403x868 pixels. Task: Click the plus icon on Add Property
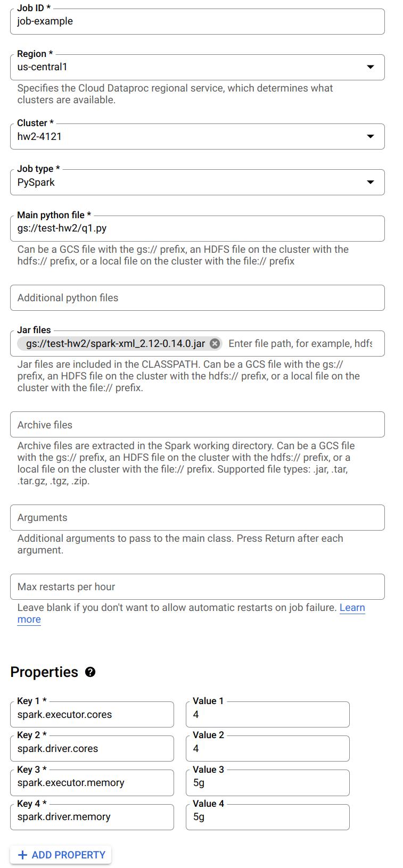pyautogui.click(x=22, y=855)
